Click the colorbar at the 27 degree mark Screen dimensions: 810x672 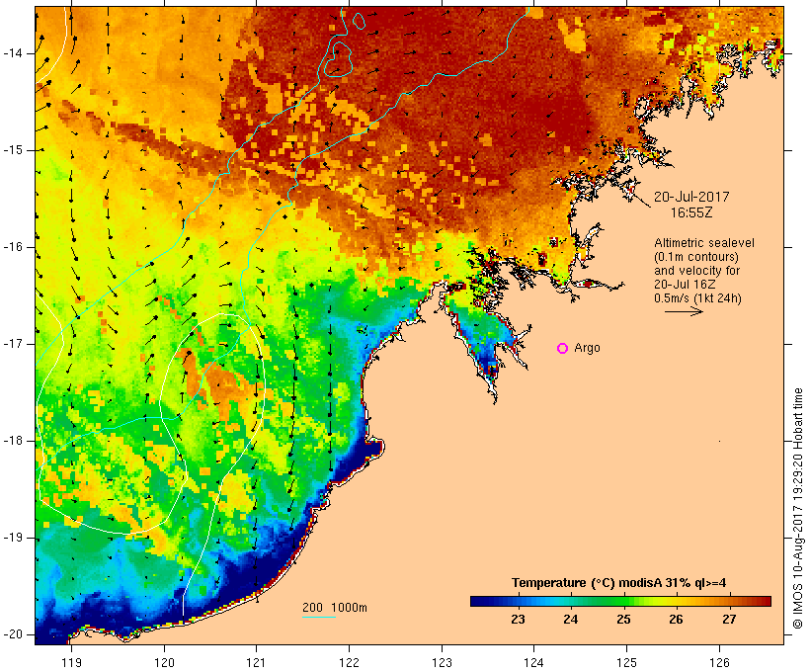(729, 601)
